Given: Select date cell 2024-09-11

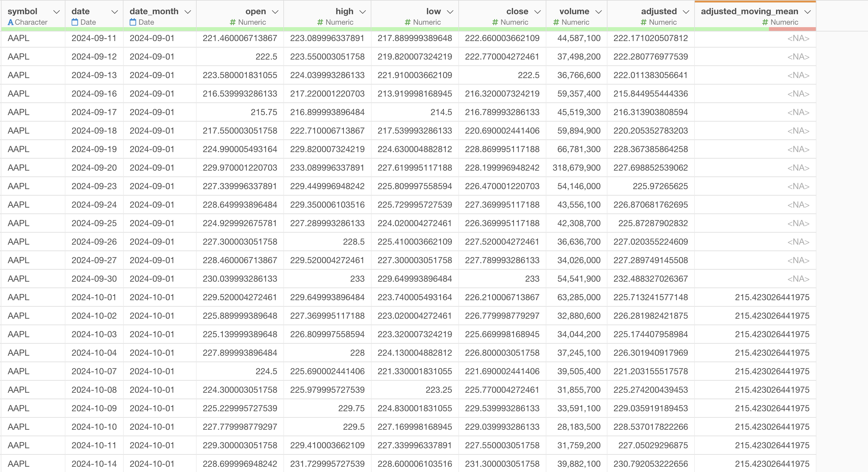Looking at the screenshot, I should point(94,38).
